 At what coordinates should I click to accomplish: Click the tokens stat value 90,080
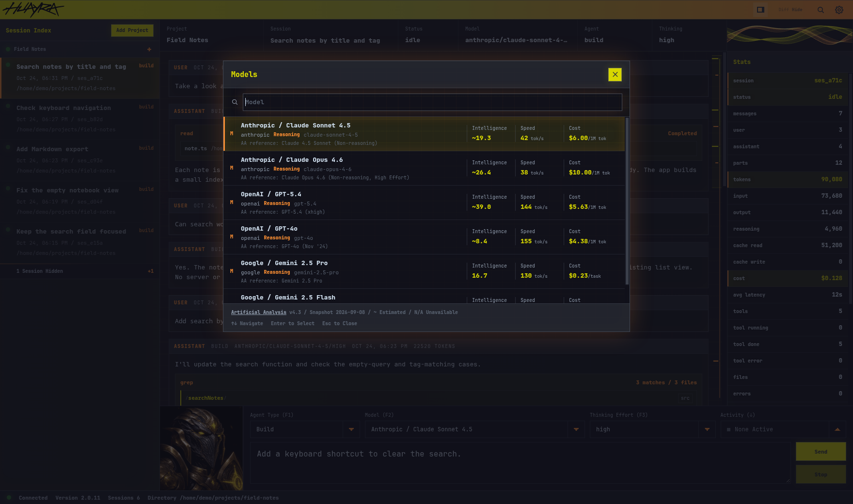[831, 179]
